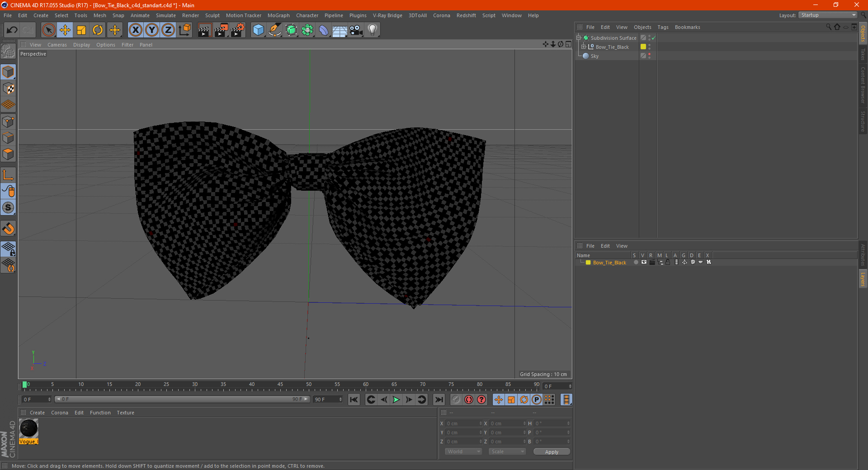Screen dimensions: 868x470
Task: Open the MoGraph menu
Action: [x=278, y=15]
